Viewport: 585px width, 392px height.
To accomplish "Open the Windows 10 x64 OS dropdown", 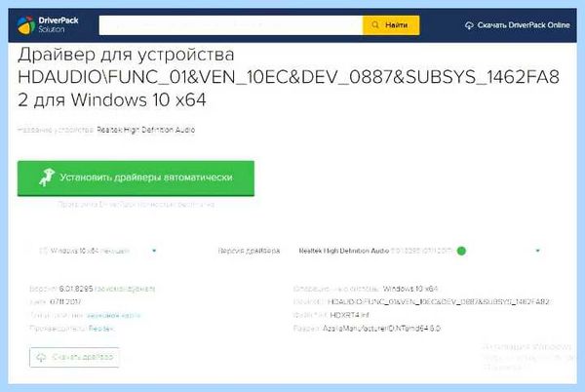I will pos(97,251).
